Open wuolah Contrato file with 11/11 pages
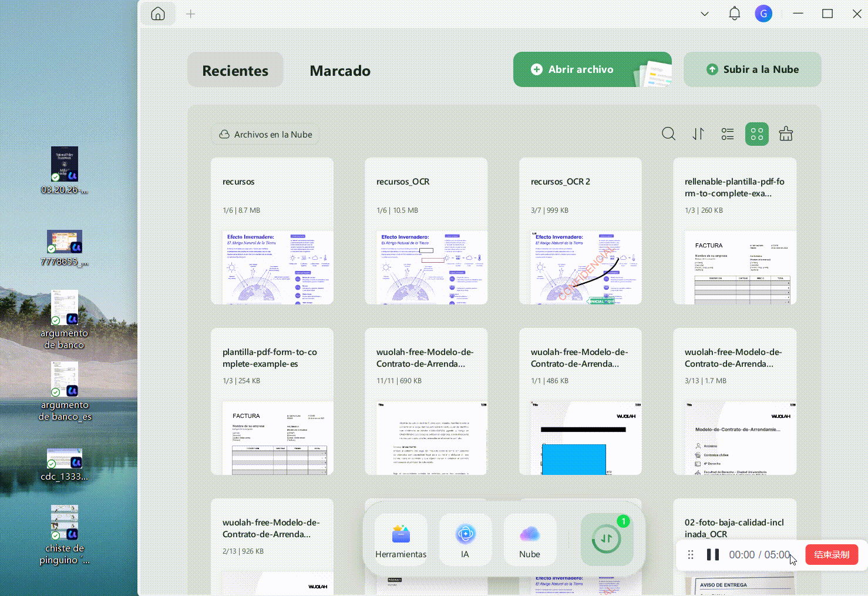 tap(426, 401)
